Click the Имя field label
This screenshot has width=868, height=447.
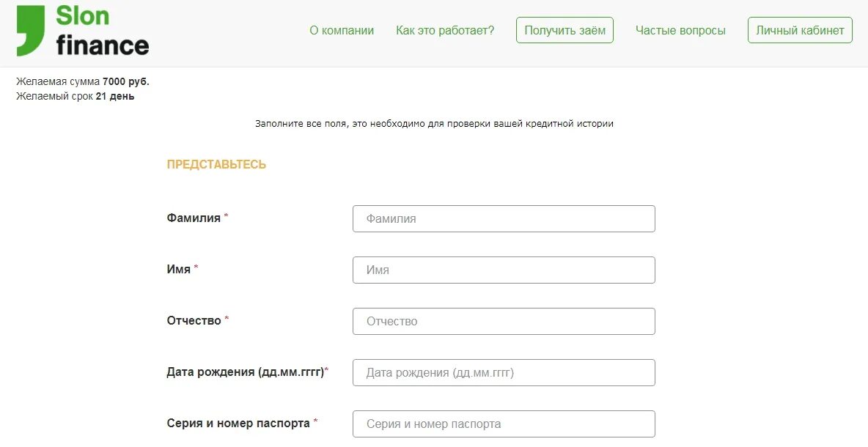coord(179,270)
